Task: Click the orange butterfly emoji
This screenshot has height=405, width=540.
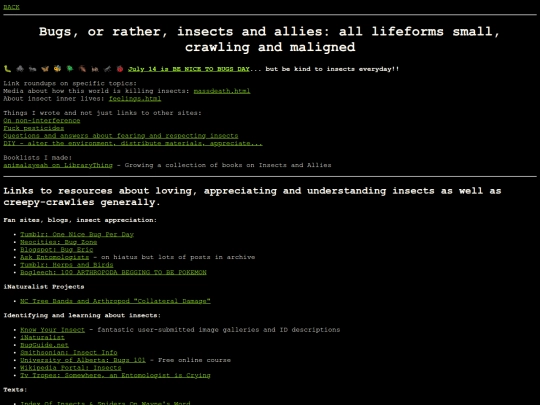Action: point(45,69)
